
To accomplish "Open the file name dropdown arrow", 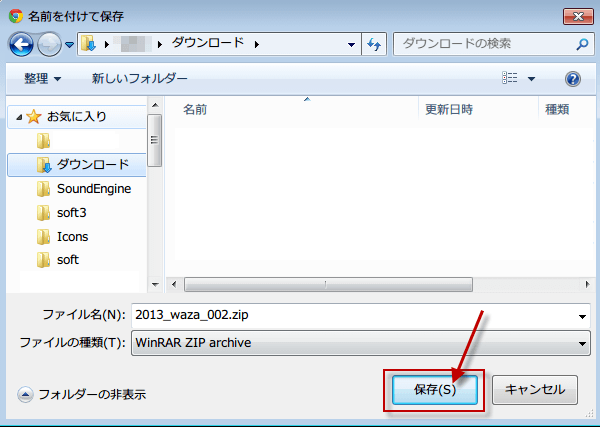I will 582,316.
